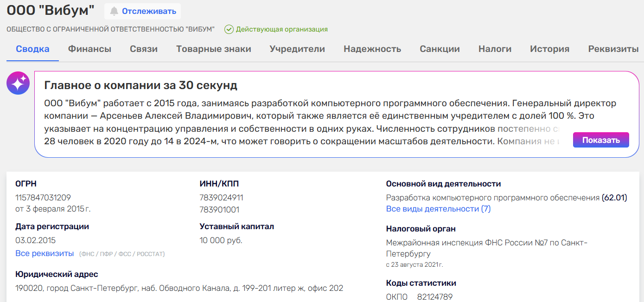Click the bell icon next to Отслеживать

[114, 11]
